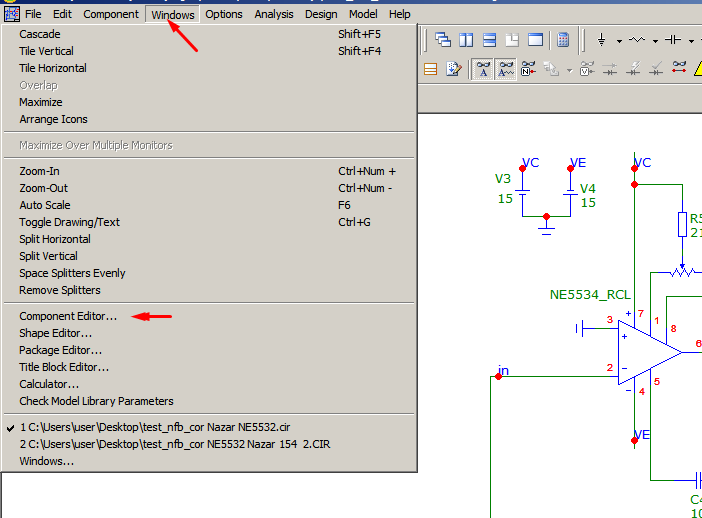Choose Tile Vertical in the menu
This screenshot has width=702, height=518.
coord(209,51)
